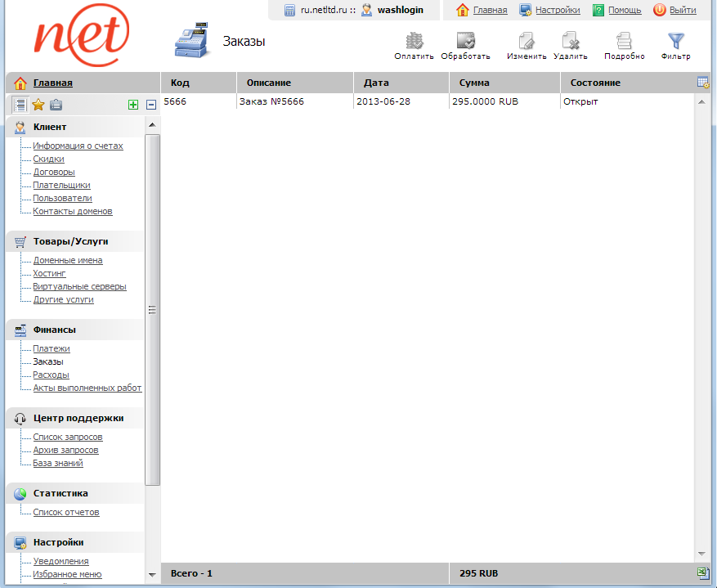The height and width of the screenshot is (588, 717).
Task: Collapse the Клиент section header
Action: (x=50, y=127)
